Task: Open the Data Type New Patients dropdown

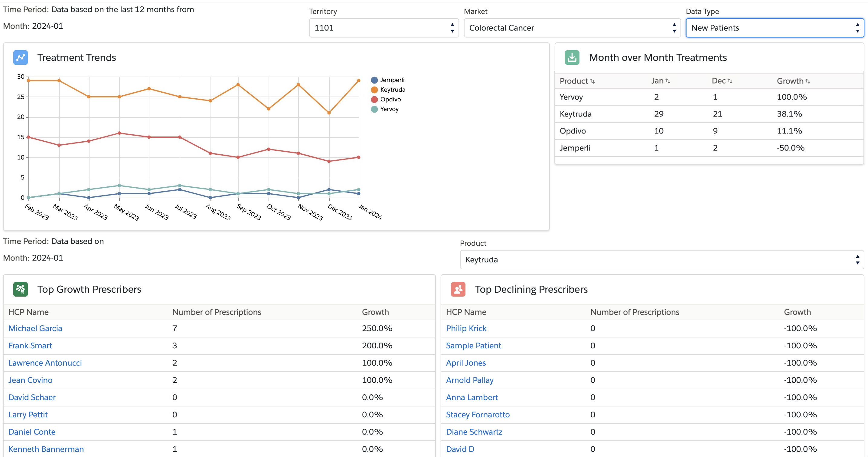Action: (x=774, y=28)
